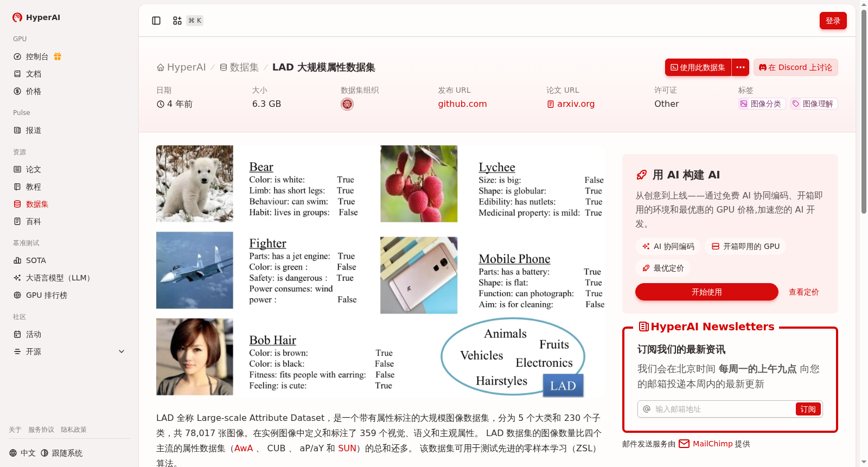This screenshot has height=467, width=868.
Task: Click the 图像理解 tag
Action: [x=814, y=104]
